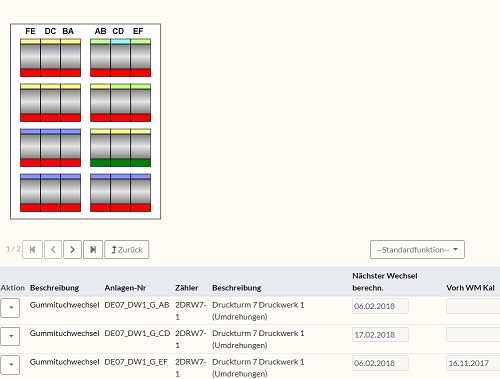Click the Vorh WM Kal field 16.11.2017

click(x=473, y=363)
